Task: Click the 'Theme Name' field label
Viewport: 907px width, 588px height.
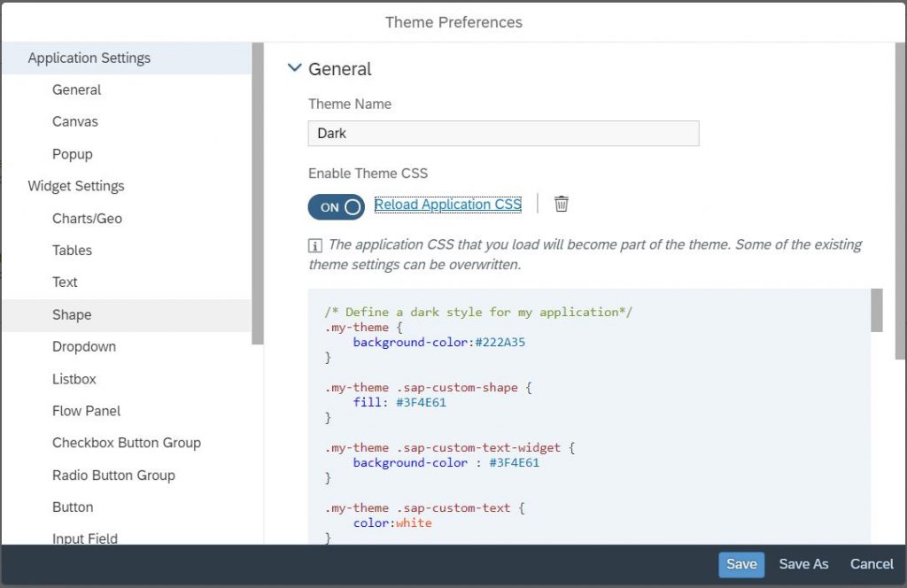Action: [x=349, y=104]
